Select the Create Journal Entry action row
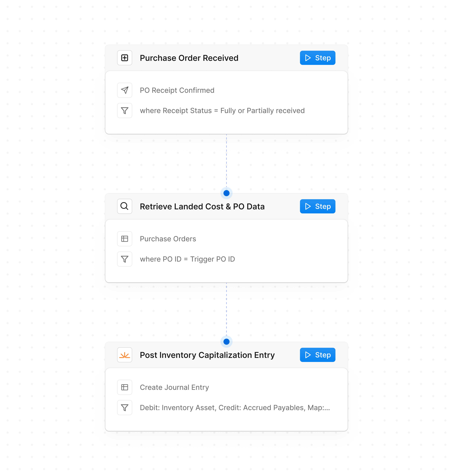The width and height of the screenshot is (453, 476). click(174, 387)
